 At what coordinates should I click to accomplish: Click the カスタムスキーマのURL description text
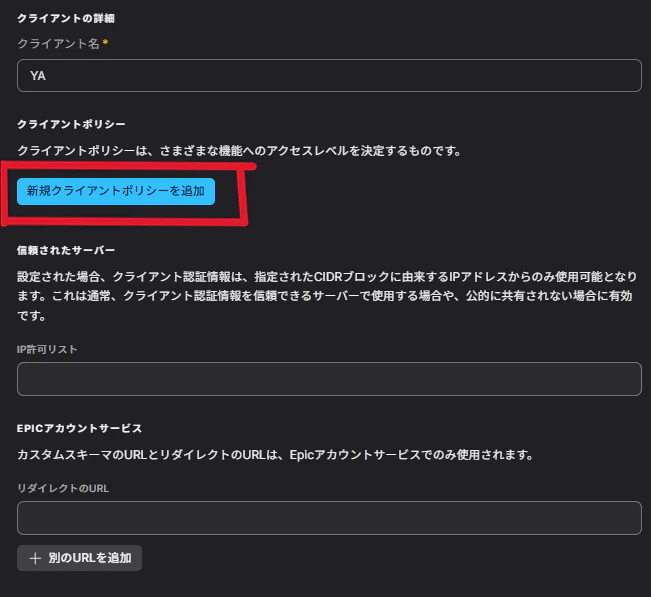tap(275, 455)
